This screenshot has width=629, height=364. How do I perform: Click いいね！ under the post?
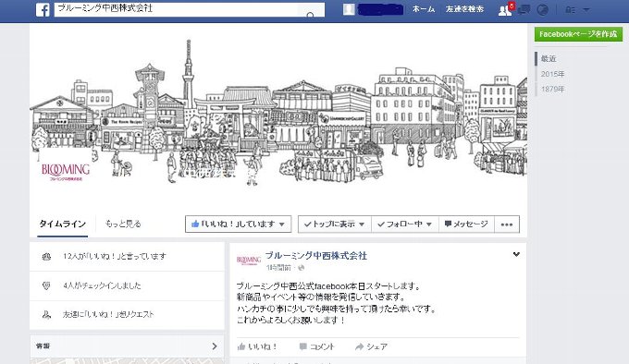click(x=257, y=346)
